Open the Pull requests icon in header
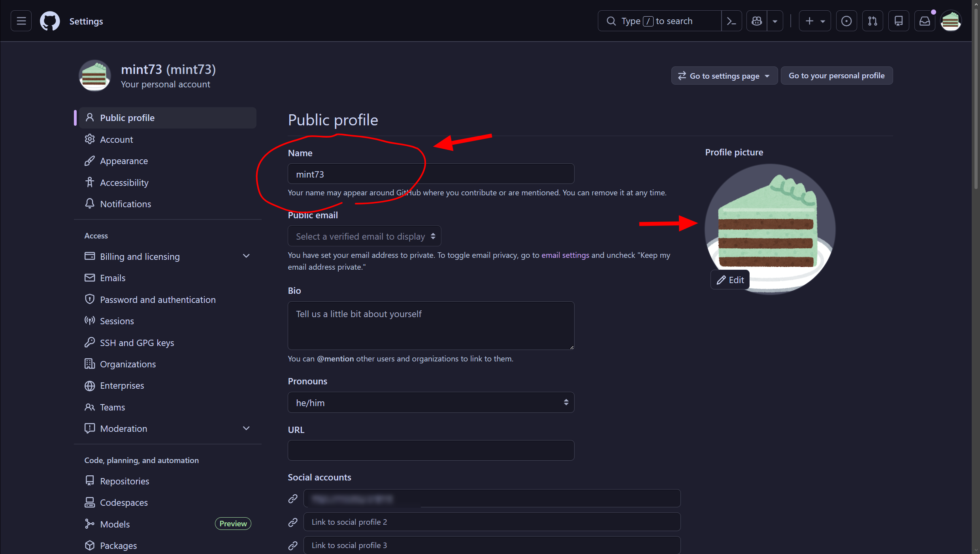 coord(873,21)
